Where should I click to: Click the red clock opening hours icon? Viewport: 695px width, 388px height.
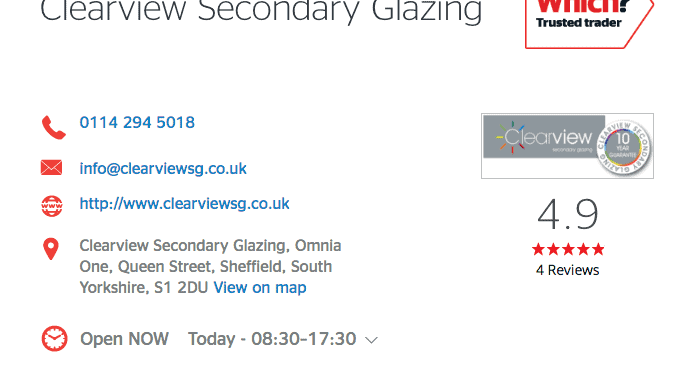click(55, 339)
